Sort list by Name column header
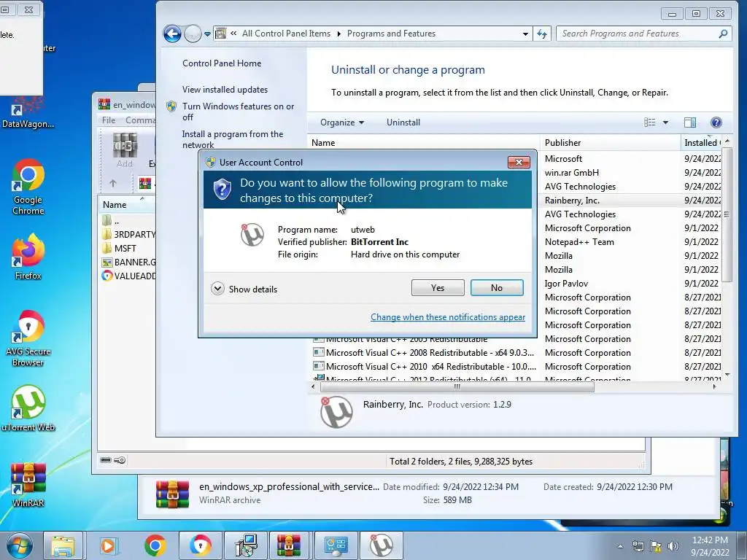 click(x=424, y=143)
